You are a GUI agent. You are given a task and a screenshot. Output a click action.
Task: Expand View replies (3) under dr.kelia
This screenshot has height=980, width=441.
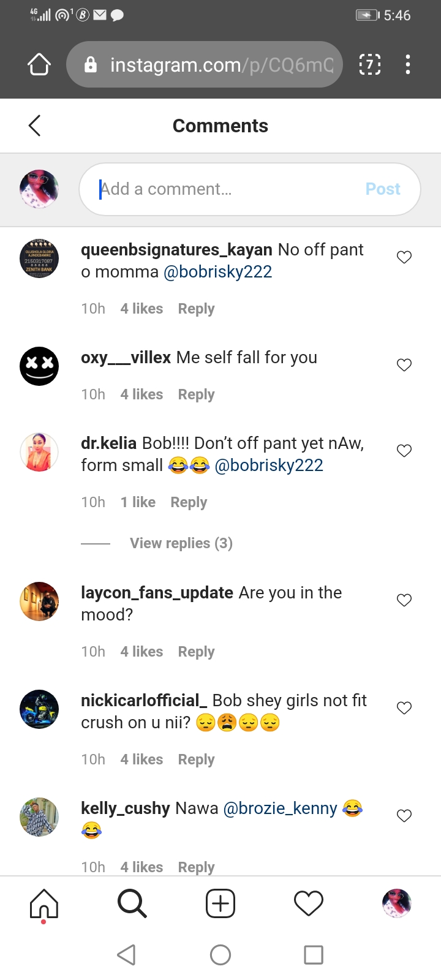point(181,543)
